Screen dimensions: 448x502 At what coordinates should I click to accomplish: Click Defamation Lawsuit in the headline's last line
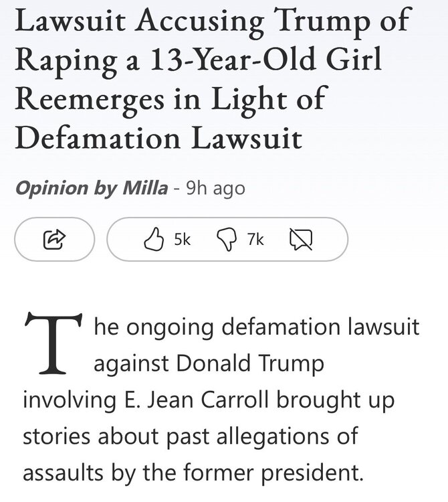(x=158, y=138)
